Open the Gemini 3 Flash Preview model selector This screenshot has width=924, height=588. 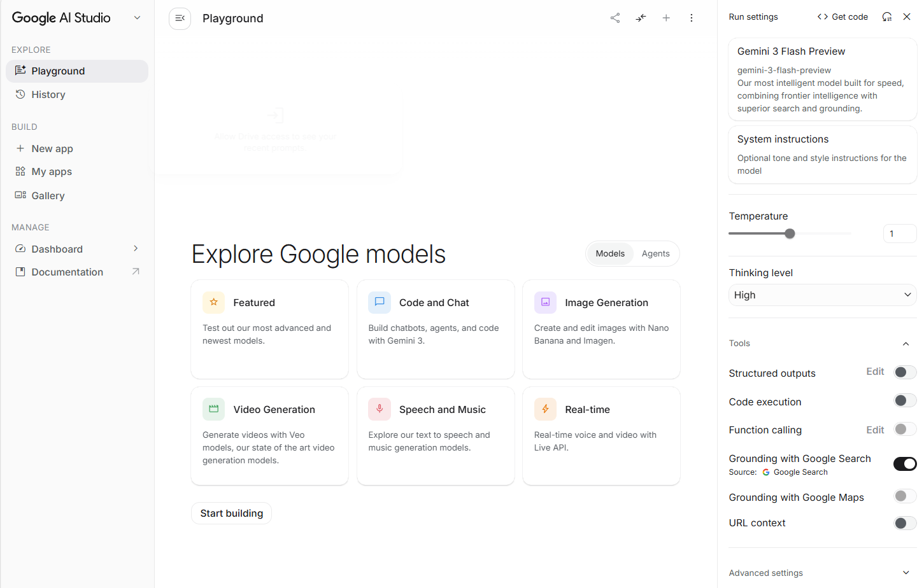tap(823, 79)
